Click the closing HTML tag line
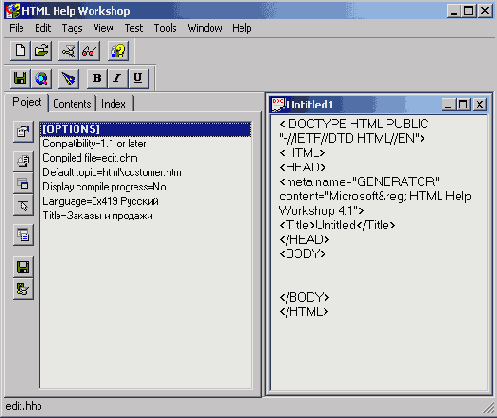The height and width of the screenshot is (418, 497). (x=304, y=312)
